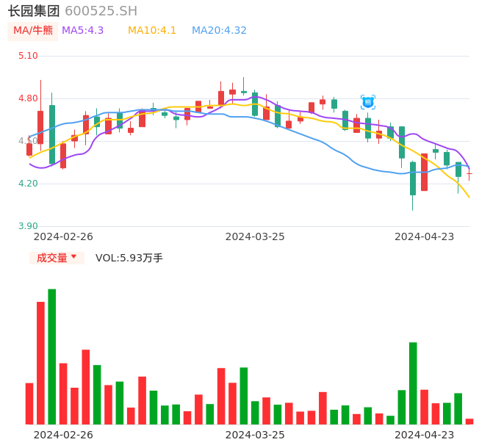The height and width of the screenshot is (445, 504).
Task: Click the 3.90 price axis label
Action: pos(28,226)
